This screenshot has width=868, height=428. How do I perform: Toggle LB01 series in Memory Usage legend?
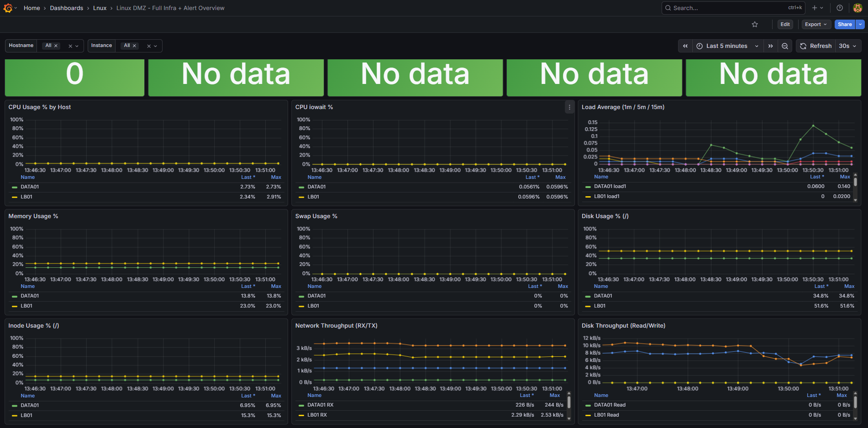click(x=26, y=306)
